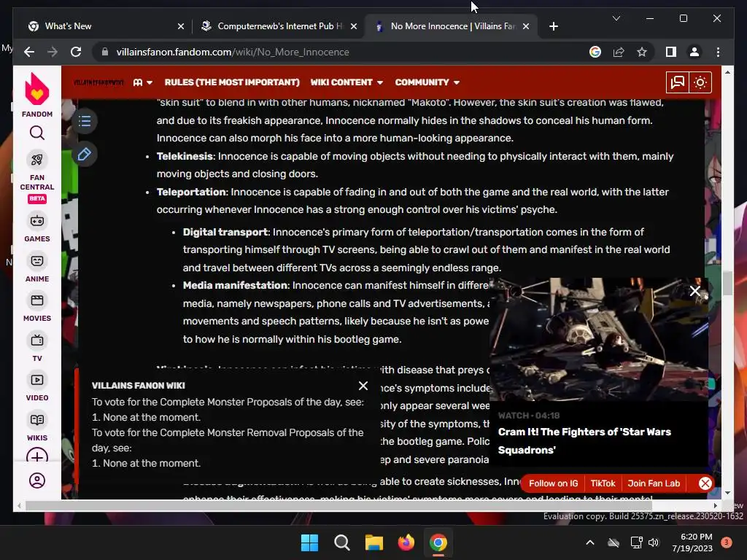Open Rules (The Most Important) menu
This screenshot has height=560, width=747.
click(232, 82)
